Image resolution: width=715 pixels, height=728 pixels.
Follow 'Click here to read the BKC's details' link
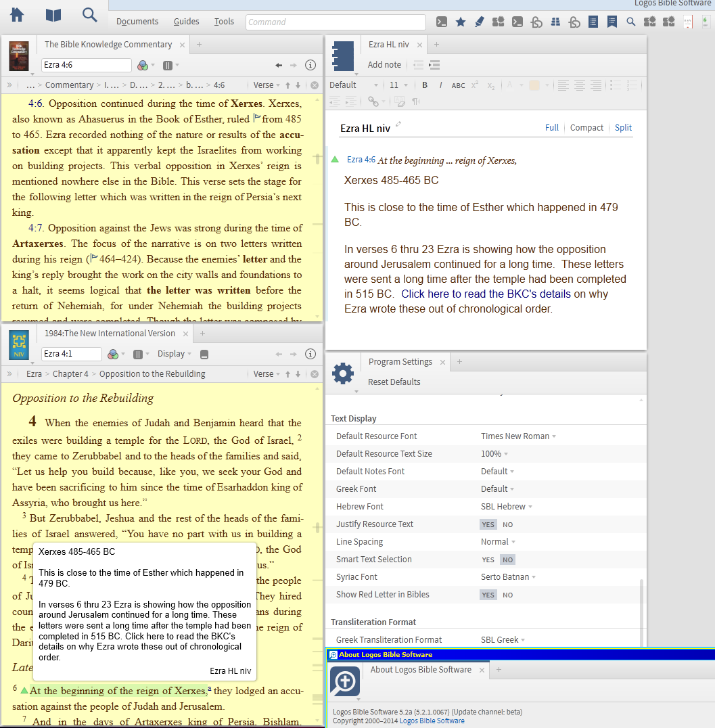point(486,294)
